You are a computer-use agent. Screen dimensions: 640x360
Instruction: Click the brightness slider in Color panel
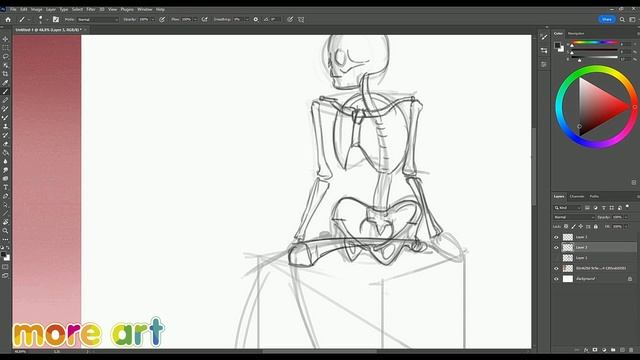(595, 58)
